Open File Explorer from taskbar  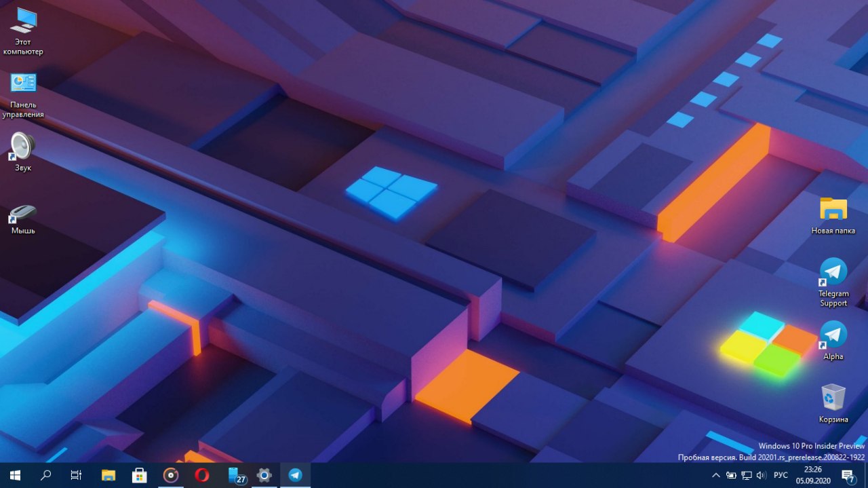108,475
